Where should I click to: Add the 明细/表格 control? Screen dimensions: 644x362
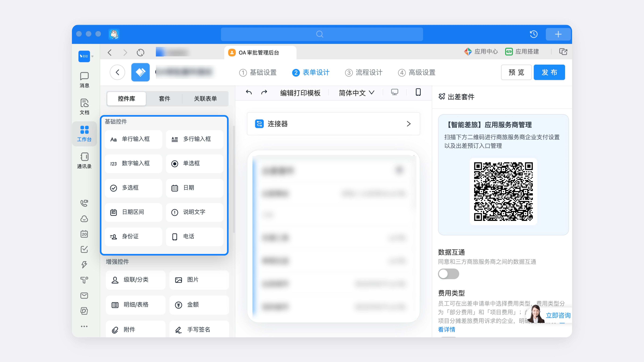point(136,305)
